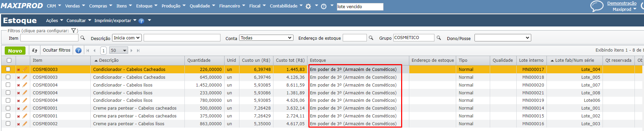Open the Demonstração link

(622, 3)
